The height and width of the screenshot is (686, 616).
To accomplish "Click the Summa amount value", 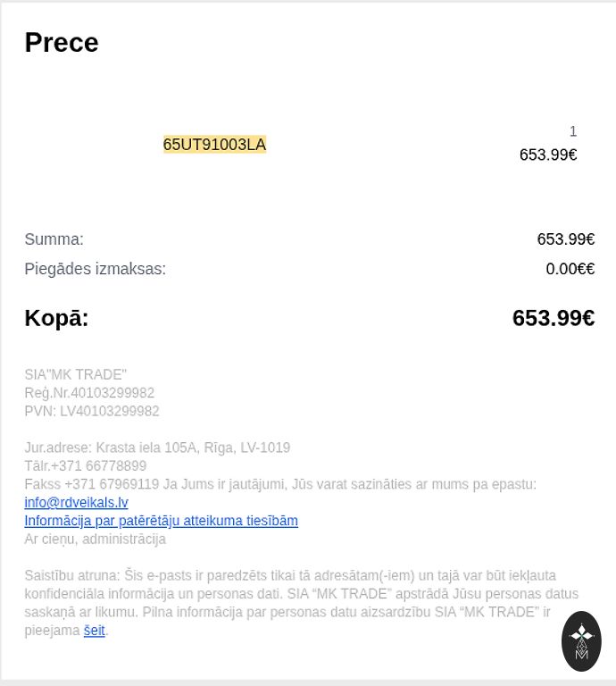I will point(565,239).
